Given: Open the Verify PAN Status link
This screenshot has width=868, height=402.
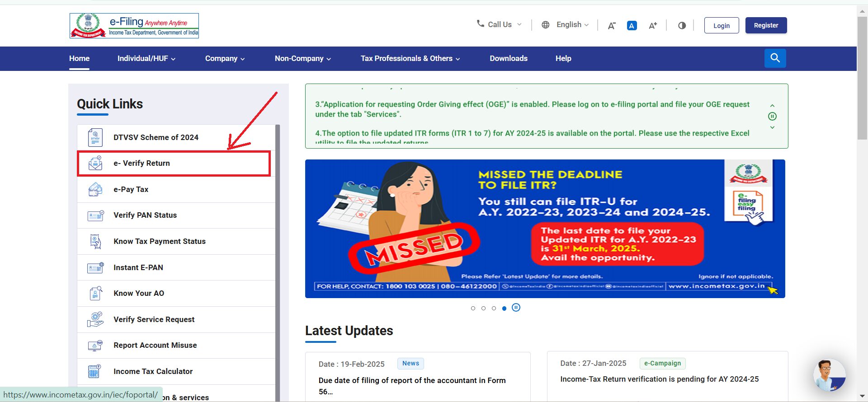Looking at the screenshot, I should [x=145, y=215].
